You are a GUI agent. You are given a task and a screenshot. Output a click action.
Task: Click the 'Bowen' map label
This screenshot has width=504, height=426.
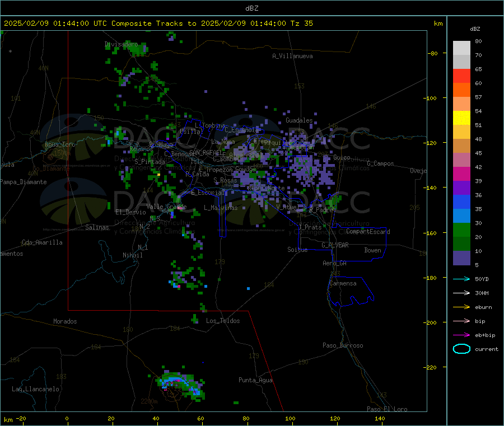(x=372, y=250)
